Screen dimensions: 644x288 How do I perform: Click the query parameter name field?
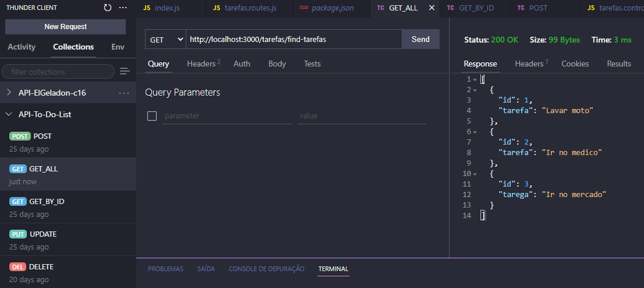click(x=227, y=116)
